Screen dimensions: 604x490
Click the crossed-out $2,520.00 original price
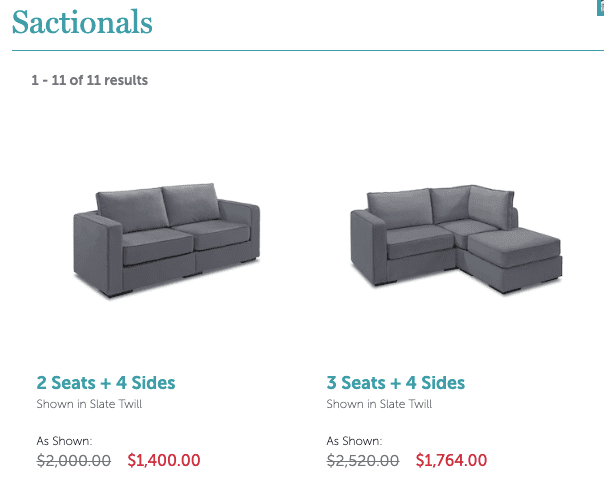coord(363,460)
